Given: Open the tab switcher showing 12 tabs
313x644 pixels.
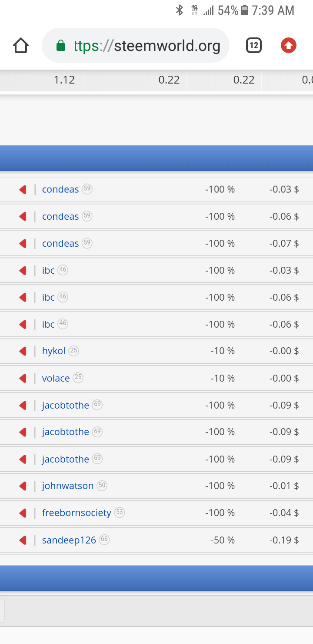Looking at the screenshot, I should point(254,45).
